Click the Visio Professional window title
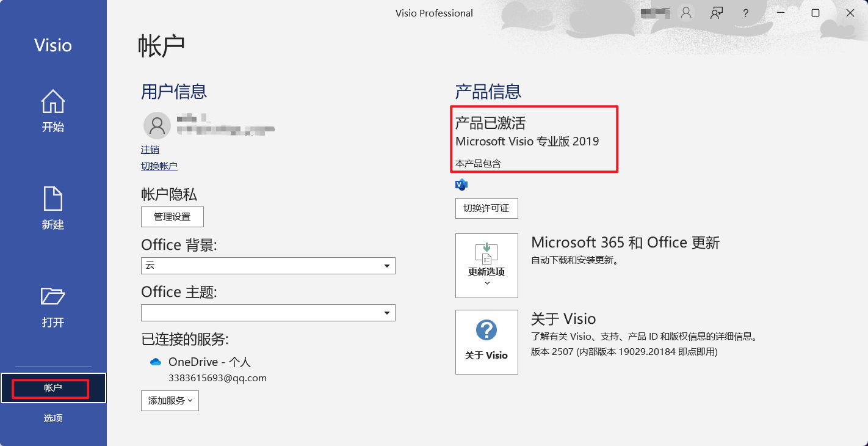The width and height of the screenshot is (868, 446). tap(434, 13)
